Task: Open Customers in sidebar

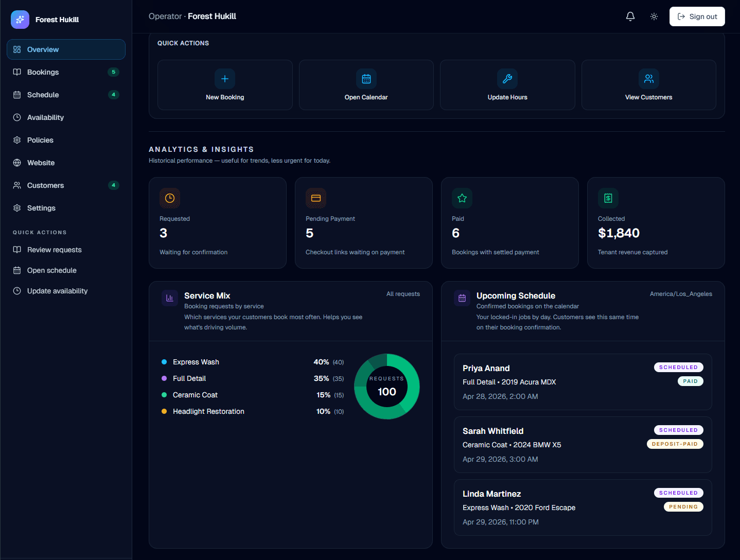Action: [x=66, y=185]
